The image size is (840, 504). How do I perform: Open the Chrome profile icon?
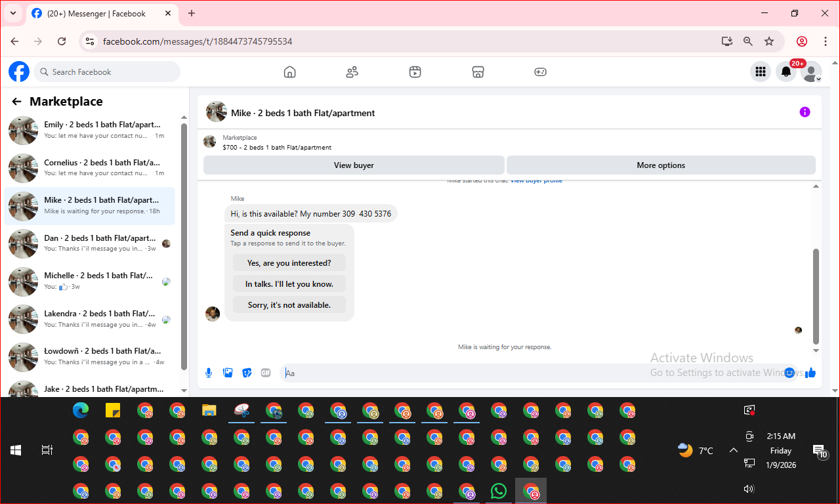(x=802, y=41)
